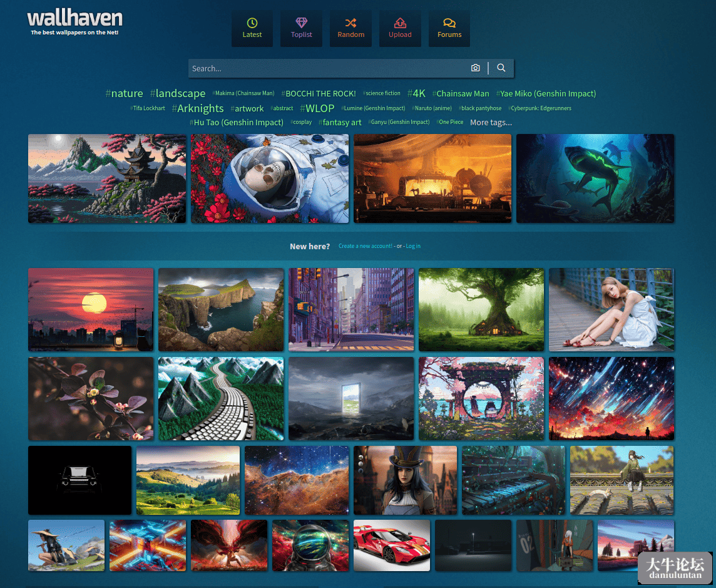Open the rolling green hills wallpaper

[188, 481]
